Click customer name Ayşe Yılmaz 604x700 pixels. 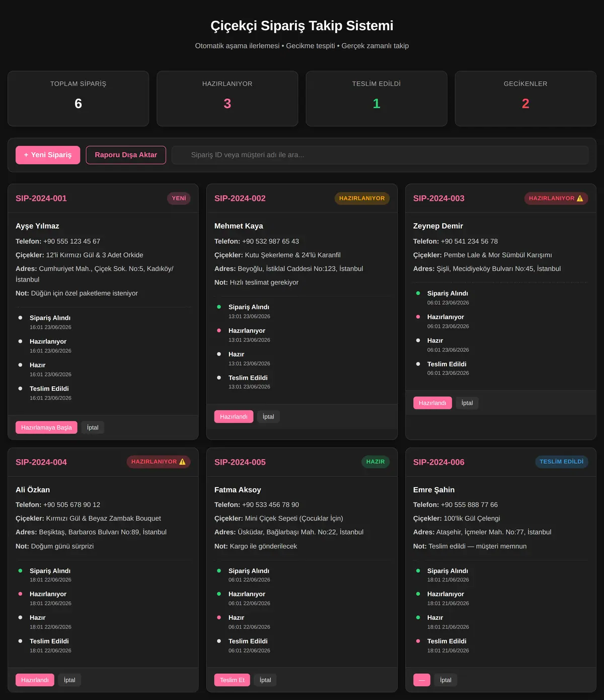point(37,226)
